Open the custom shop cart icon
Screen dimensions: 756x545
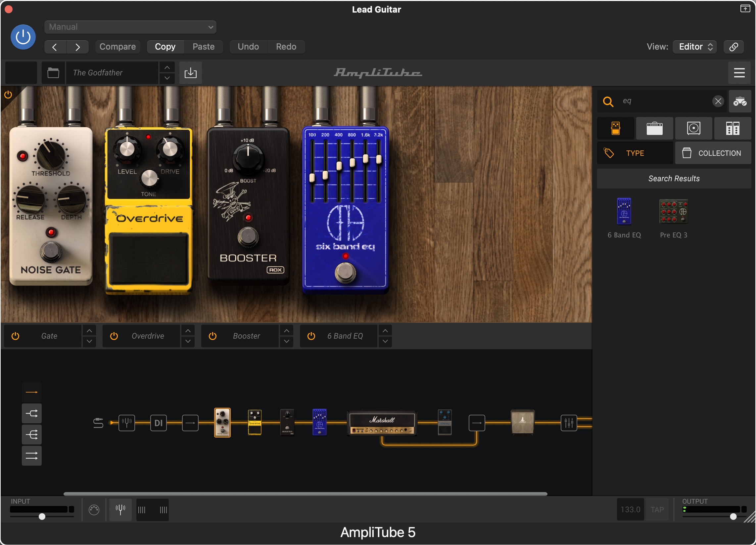[x=740, y=101]
